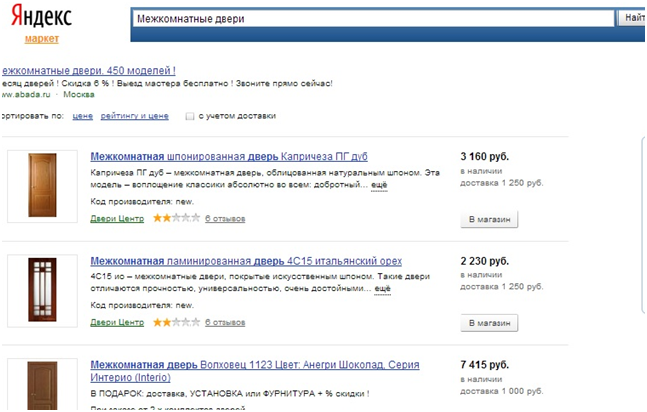
Task: Click the В ПОДАРОК promotion text of Волховец
Action: pyautogui.click(x=230, y=393)
